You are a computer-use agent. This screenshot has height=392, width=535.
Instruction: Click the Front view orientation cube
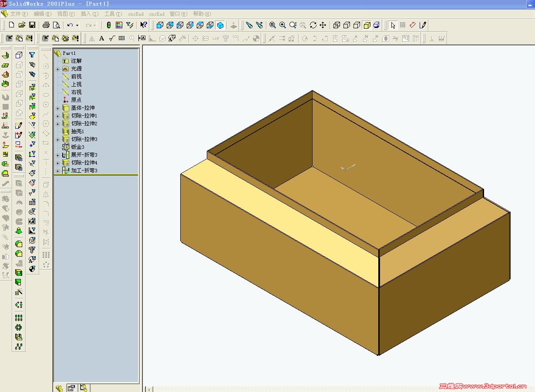pyautogui.click(x=160, y=25)
